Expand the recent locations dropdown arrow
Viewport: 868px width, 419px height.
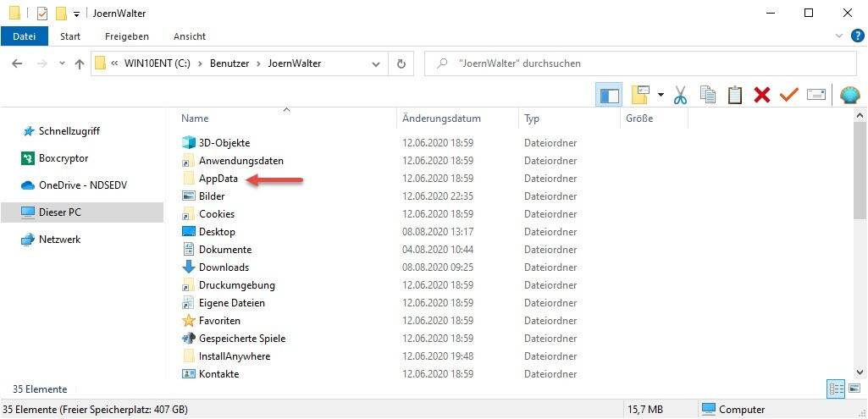tap(60, 63)
